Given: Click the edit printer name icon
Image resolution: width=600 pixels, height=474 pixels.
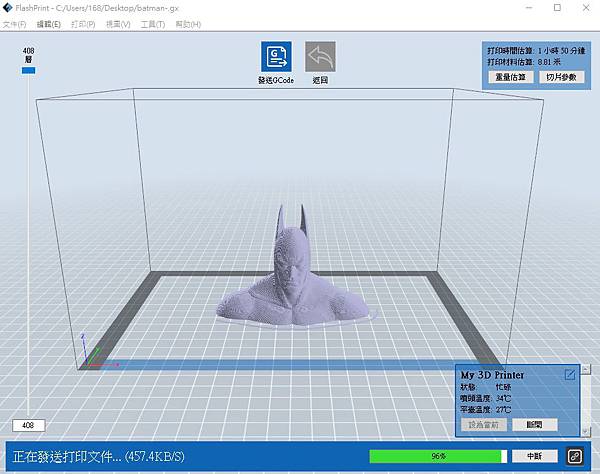Looking at the screenshot, I should coord(570,375).
